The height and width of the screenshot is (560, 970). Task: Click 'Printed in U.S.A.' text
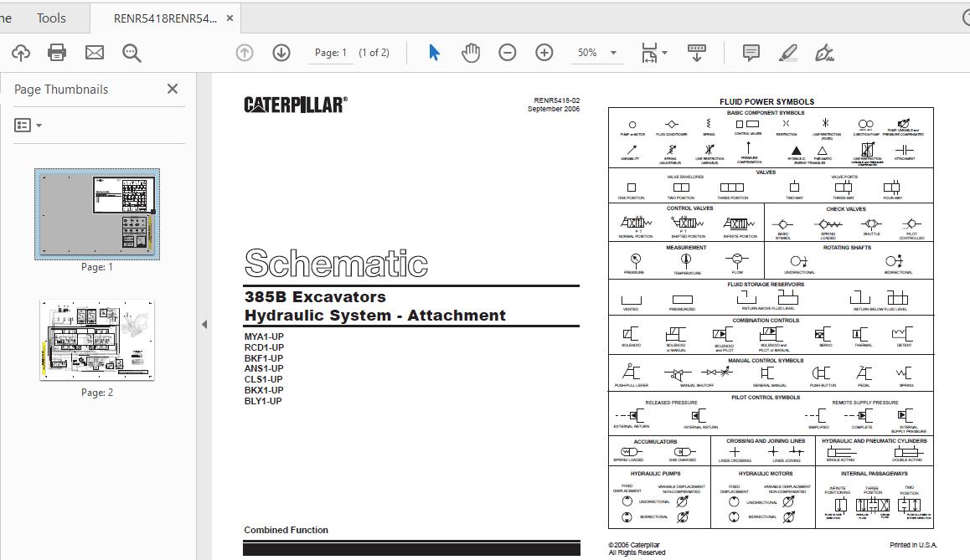[913, 545]
